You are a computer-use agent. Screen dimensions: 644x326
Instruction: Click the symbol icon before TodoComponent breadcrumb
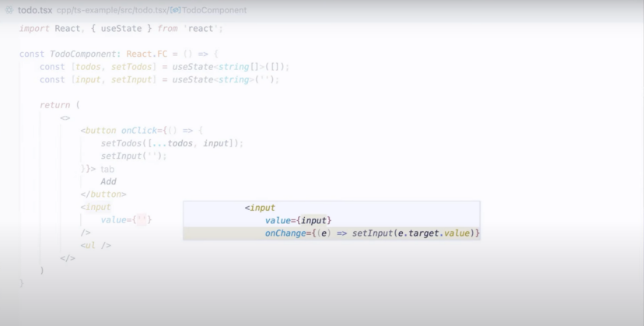point(175,10)
